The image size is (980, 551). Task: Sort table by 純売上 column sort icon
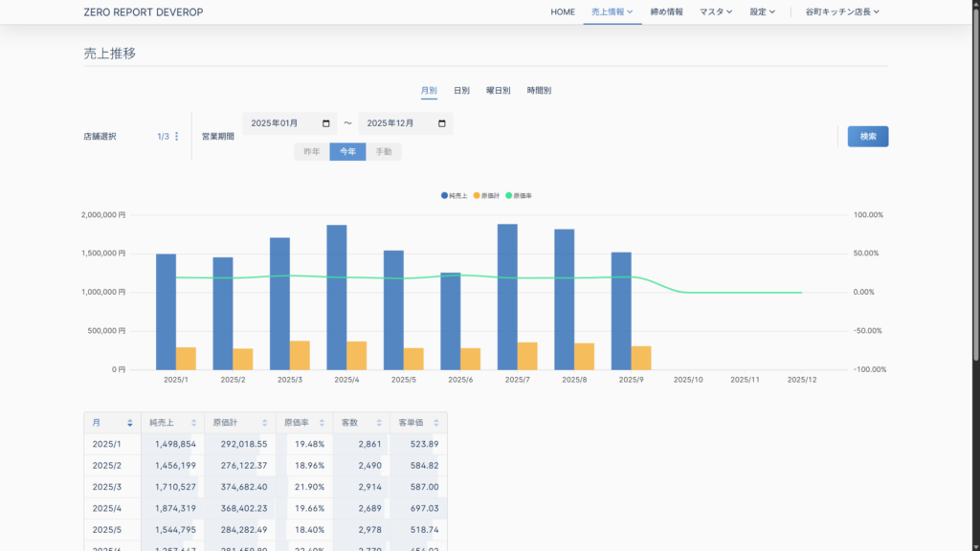(193, 422)
